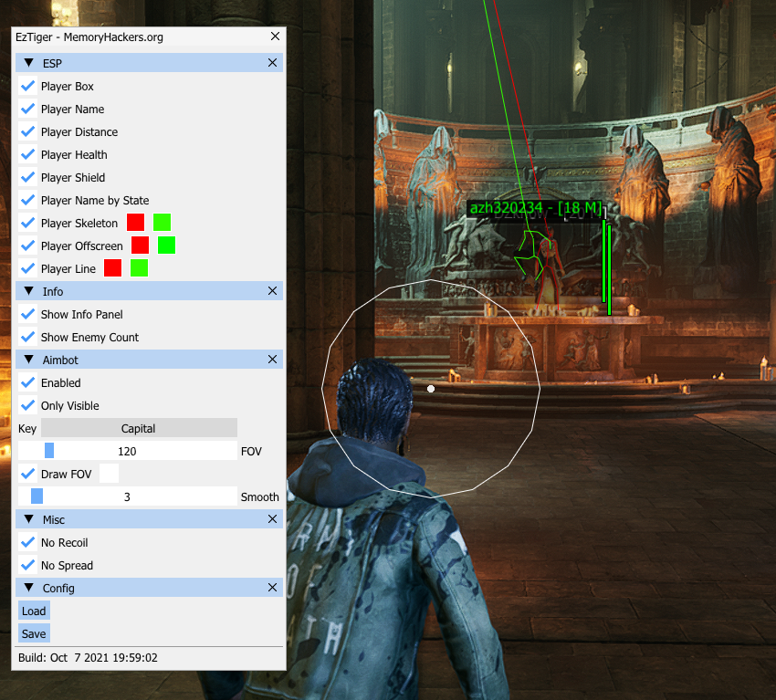Save the current config

coord(34,633)
